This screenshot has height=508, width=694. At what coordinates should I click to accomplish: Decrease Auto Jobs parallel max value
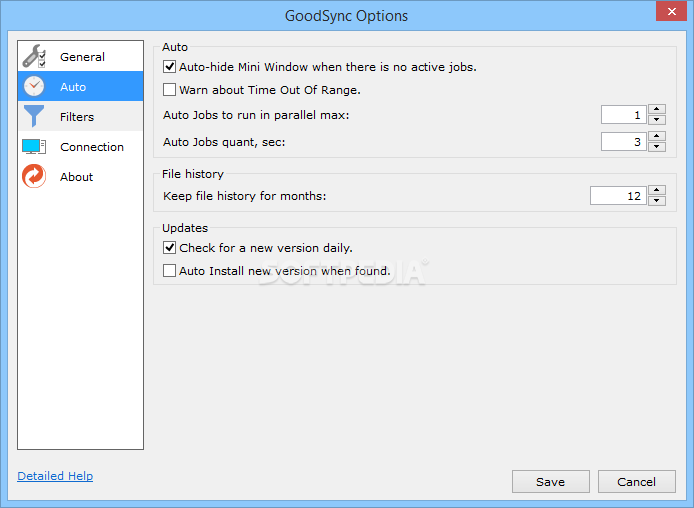[657, 119]
